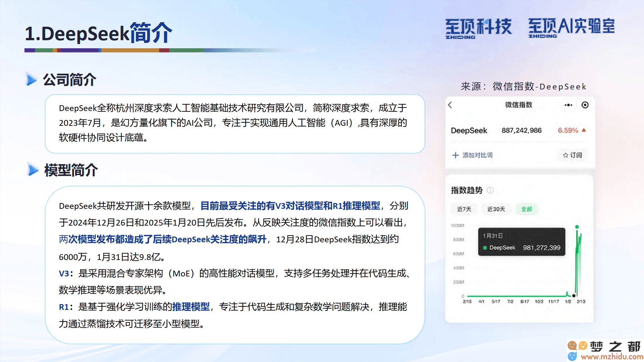Click the 至顶科技 logo
The width and height of the screenshot is (644, 362).
point(478,28)
